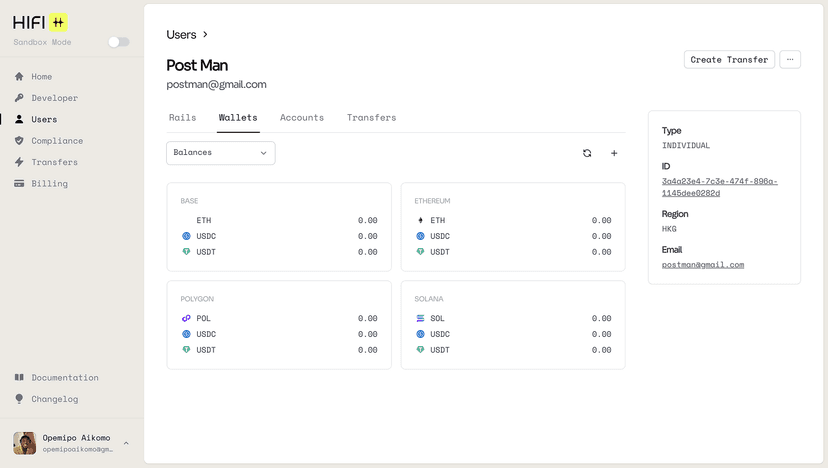Click ETH icon in Ethereum card

pyautogui.click(x=420, y=220)
